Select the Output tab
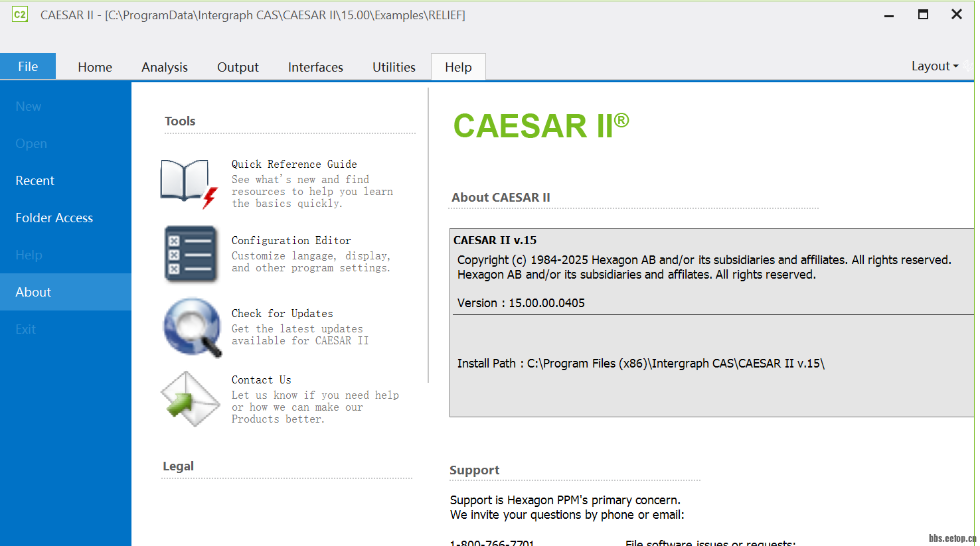The height and width of the screenshot is (546, 980). click(x=238, y=67)
